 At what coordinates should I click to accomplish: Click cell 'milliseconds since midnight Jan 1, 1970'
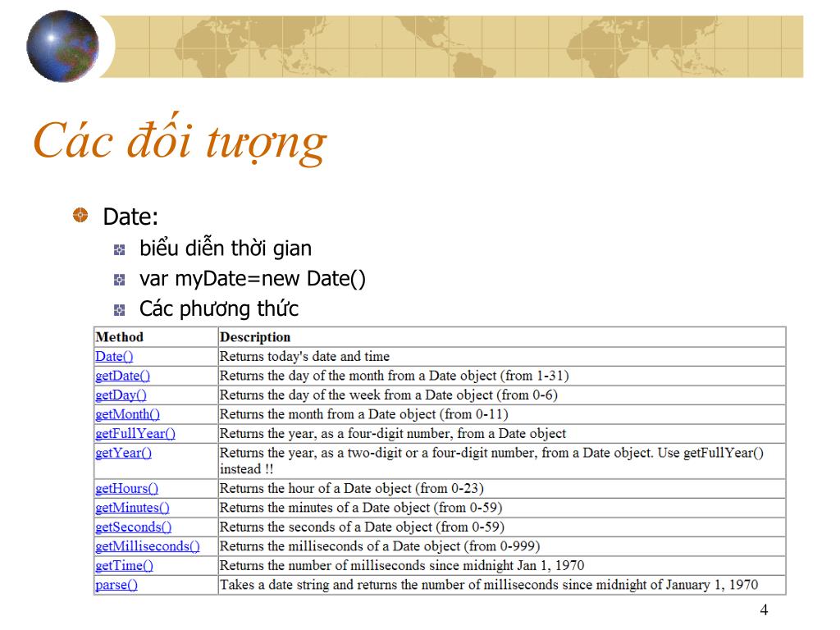(502, 566)
